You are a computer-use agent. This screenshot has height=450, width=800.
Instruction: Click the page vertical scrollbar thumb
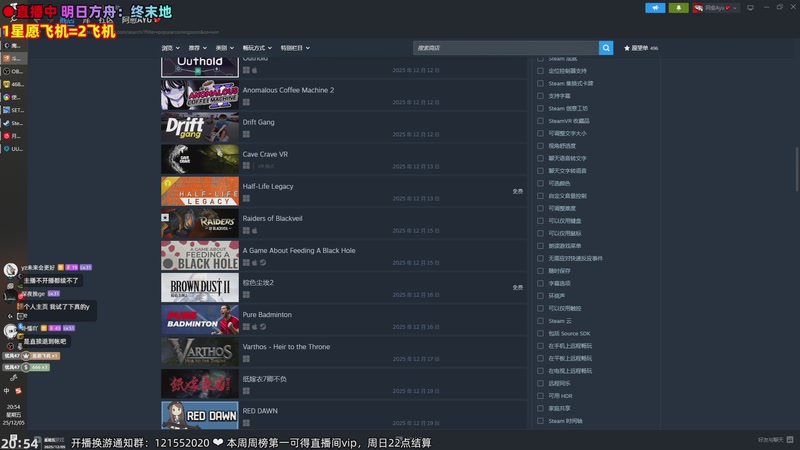pos(797,169)
